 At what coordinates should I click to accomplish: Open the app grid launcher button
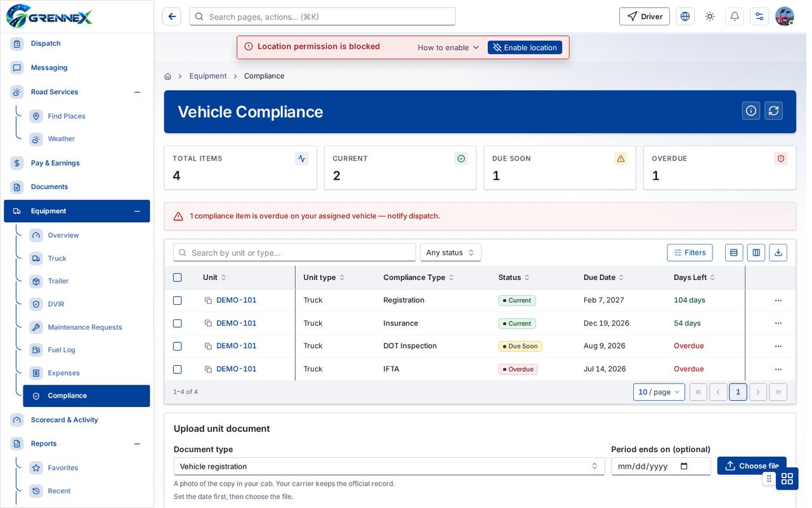tap(787, 479)
